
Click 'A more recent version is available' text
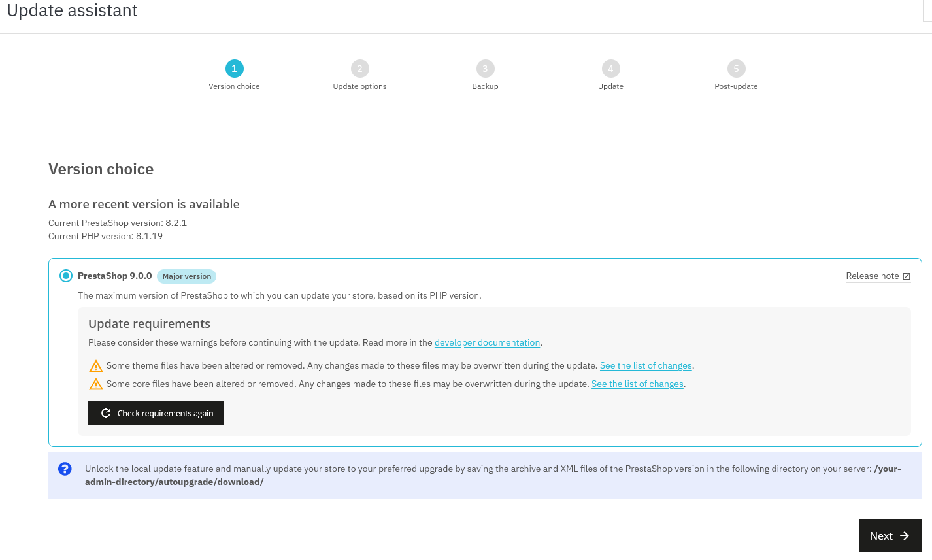click(144, 204)
